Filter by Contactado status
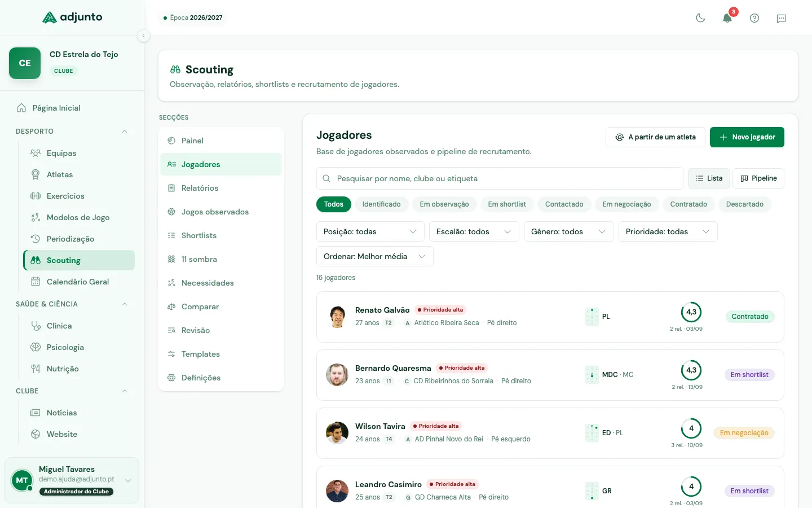The height and width of the screenshot is (508, 812). click(564, 204)
